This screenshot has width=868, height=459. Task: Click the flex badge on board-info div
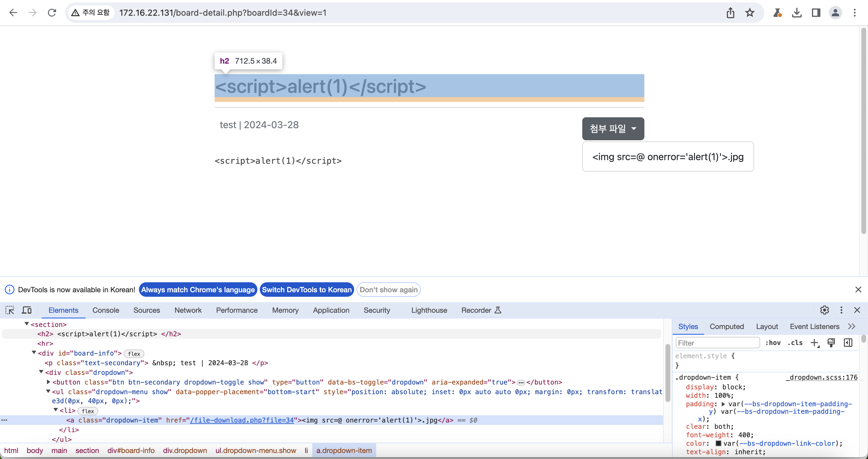tap(134, 353)
